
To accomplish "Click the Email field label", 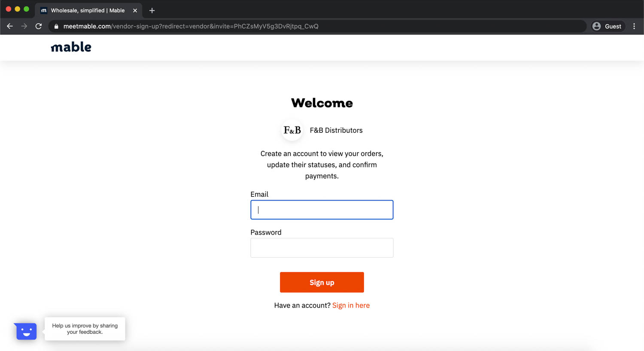I will click(x=259, y=194).
